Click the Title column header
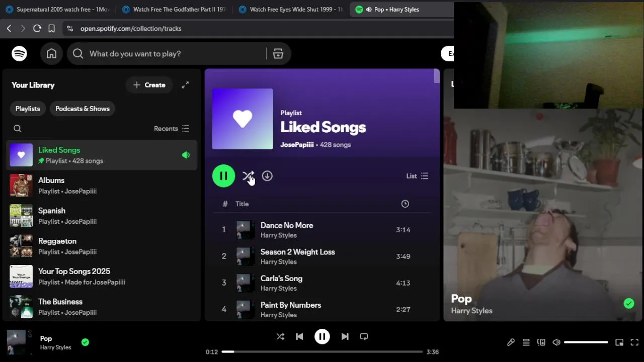This screenshot has height=362, width=644. 242,204
